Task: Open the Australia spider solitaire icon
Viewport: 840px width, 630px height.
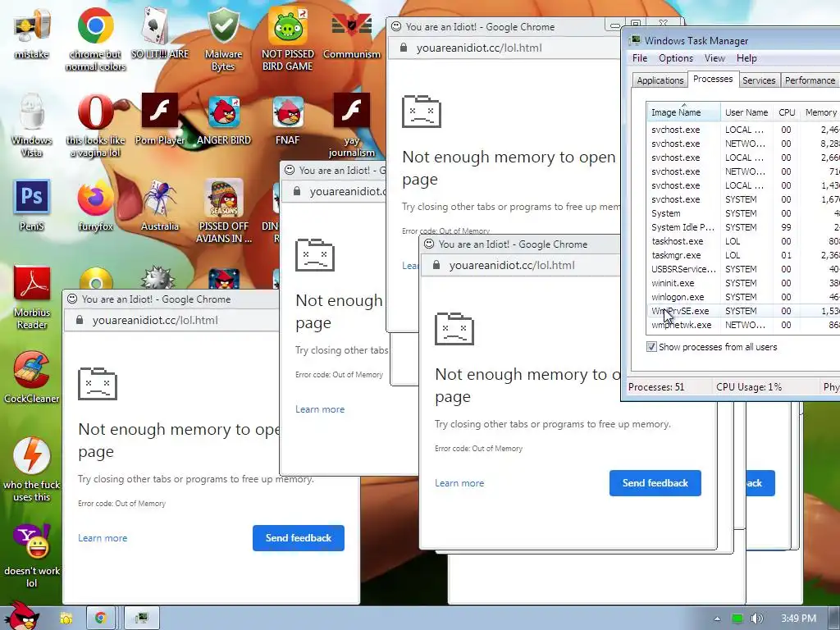Action: pos(160,205)
